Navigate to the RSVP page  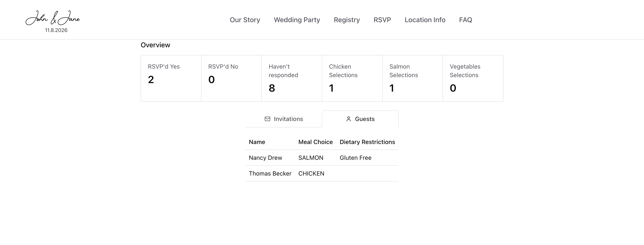coord(382,20)
